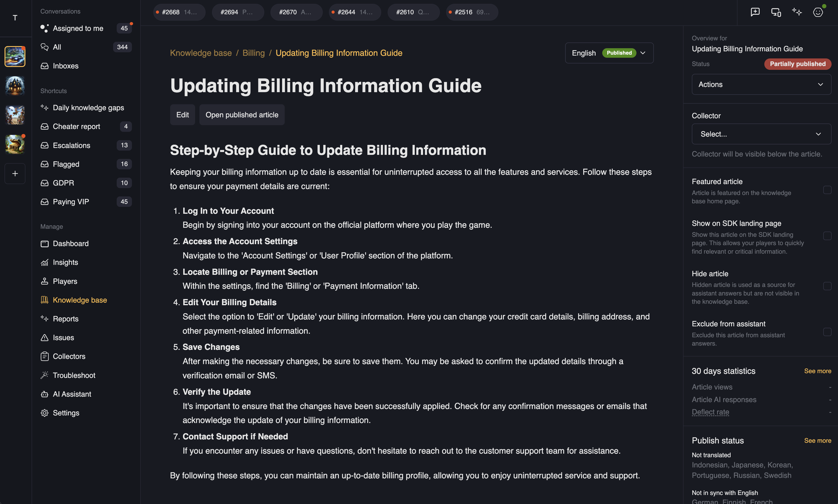The height and width of the screenshot is (504, 838).
Task: Enable the Featured article checkbox
Action: pyautogui.click(x=827, y=190)
